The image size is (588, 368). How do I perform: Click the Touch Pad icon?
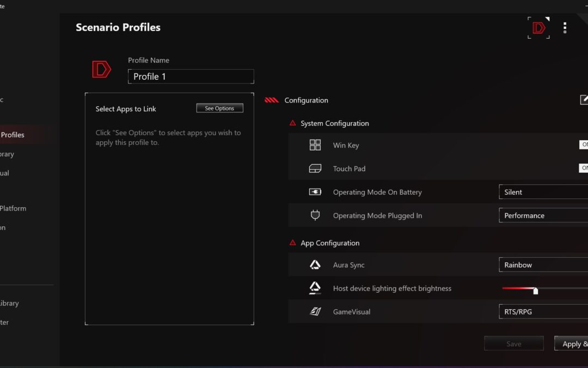(x=315, y=168)
